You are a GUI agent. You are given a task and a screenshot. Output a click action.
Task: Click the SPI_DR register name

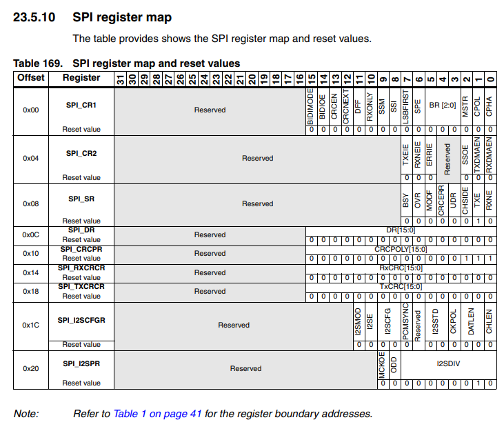point(81,230)
